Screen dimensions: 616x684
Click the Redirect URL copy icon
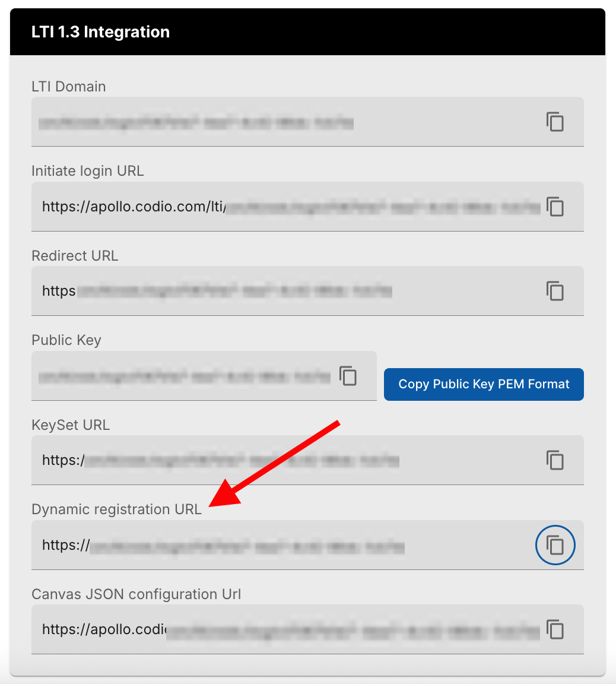coord(555,291)
